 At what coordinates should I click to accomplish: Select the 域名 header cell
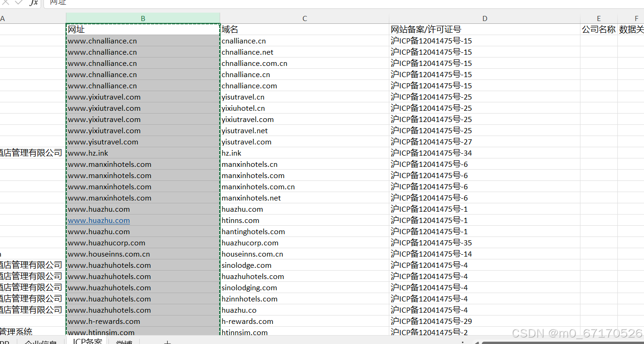point(305,29)
